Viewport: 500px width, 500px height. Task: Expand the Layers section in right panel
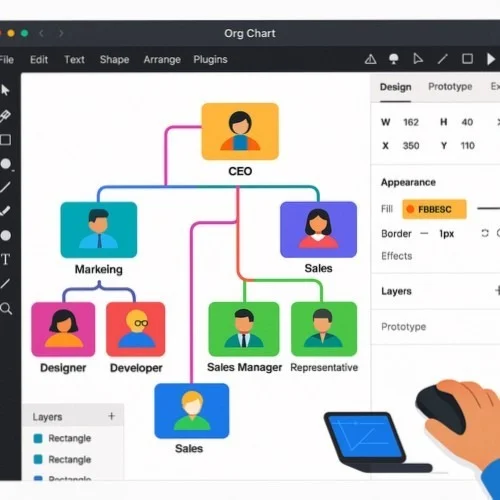tap(396, 291)
